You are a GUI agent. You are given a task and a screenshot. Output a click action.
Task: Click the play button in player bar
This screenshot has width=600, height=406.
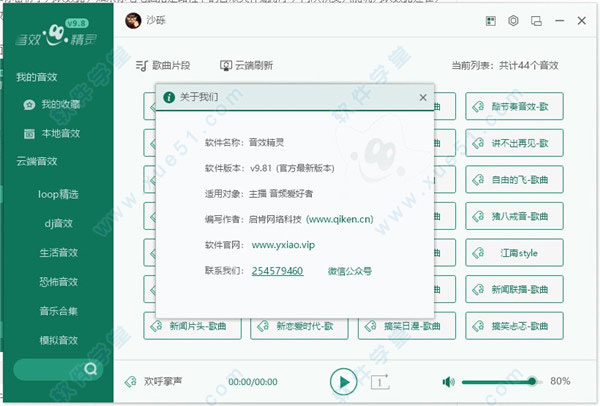click(343, 382)
